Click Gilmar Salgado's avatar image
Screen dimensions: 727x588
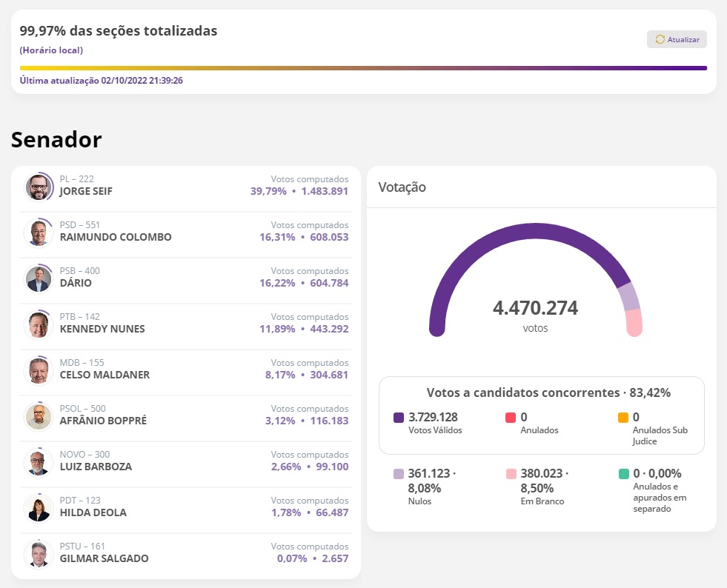38,555
